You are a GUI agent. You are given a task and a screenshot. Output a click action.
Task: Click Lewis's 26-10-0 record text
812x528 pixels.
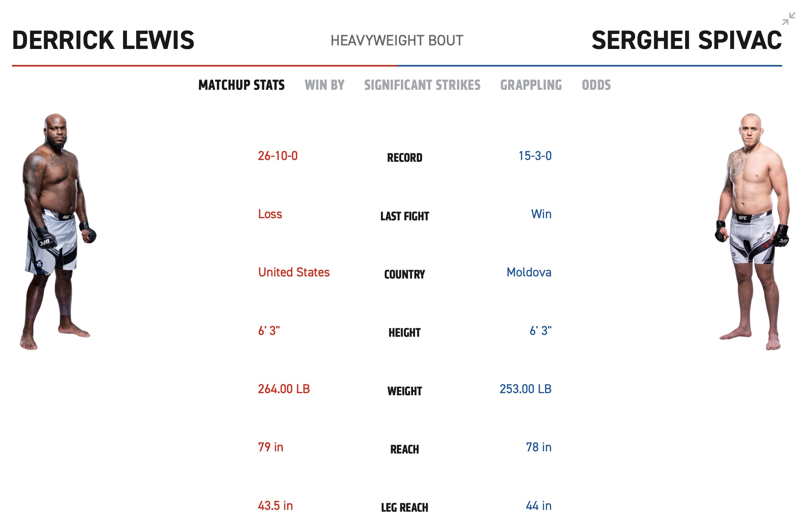pos(279,155)
